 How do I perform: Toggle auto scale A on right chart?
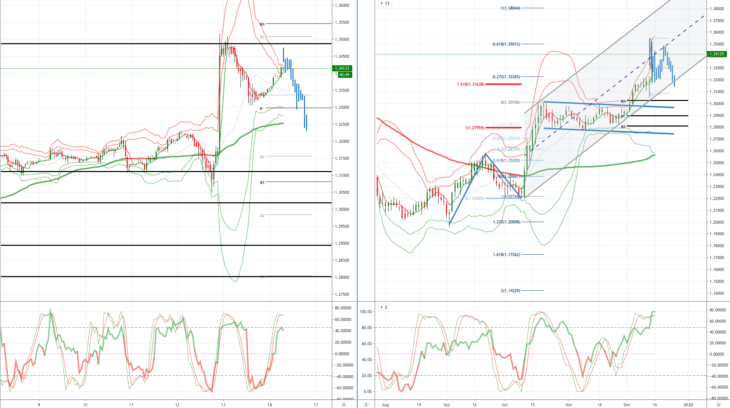coord(718,405)
